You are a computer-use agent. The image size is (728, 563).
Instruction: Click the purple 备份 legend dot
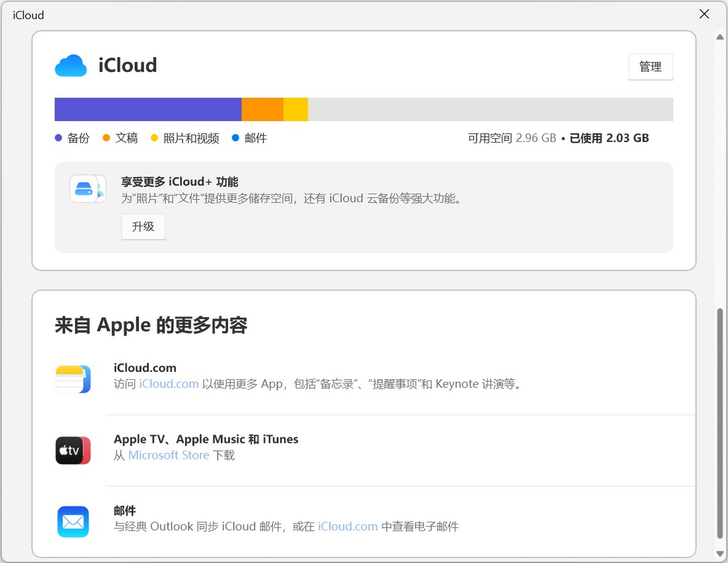tap(58, 138)
